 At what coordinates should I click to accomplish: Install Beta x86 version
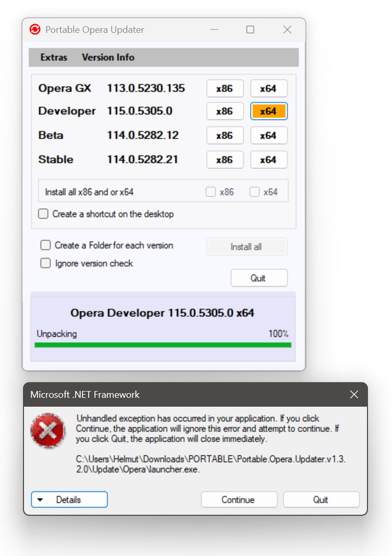[225, 135]
